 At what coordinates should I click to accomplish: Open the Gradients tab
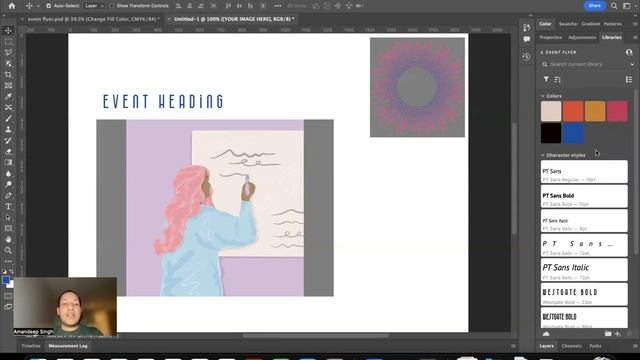click(590, 24)
